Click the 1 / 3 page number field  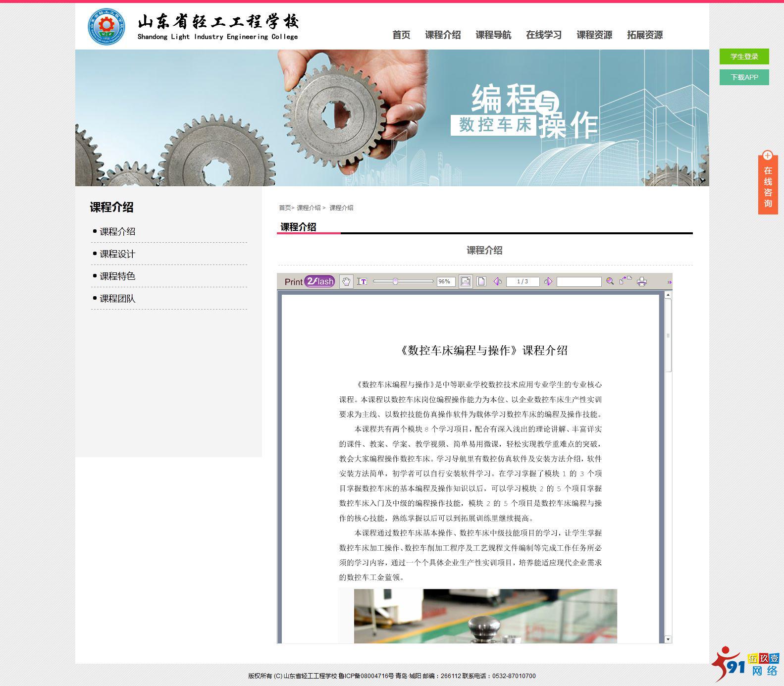click(523, 281)
